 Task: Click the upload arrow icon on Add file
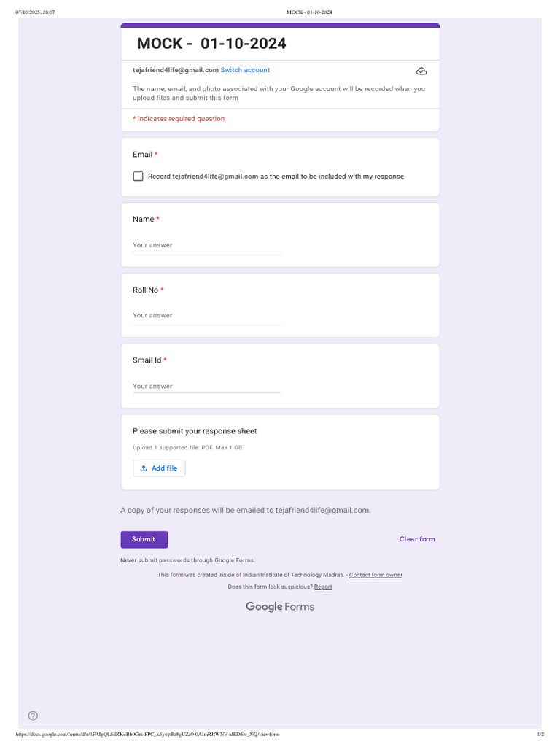(x=144, y=468)
